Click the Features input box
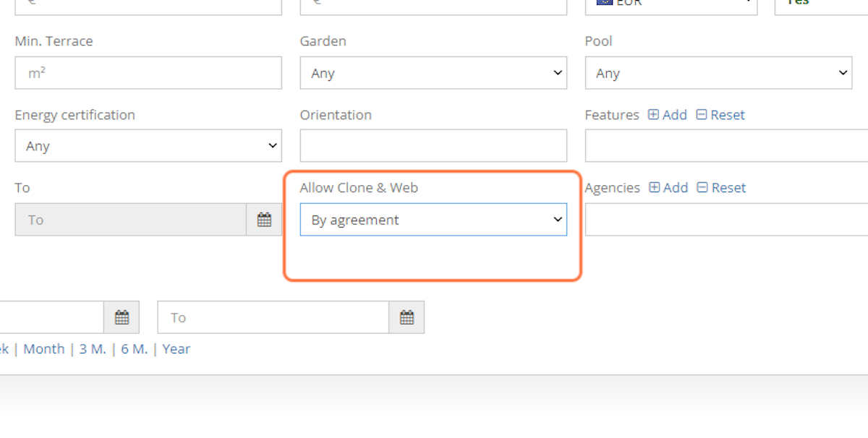Viewport: 868px width, 438px height. [x=726, y=146]
